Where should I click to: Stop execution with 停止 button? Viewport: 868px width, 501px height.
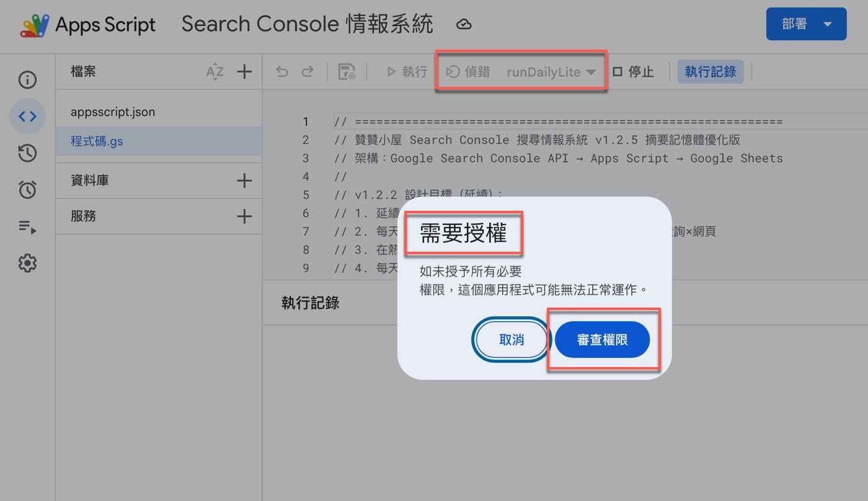point(633,72)
